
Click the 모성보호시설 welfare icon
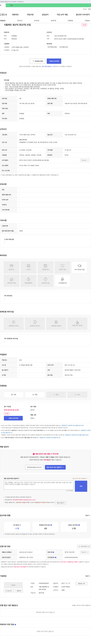(45, 281)
